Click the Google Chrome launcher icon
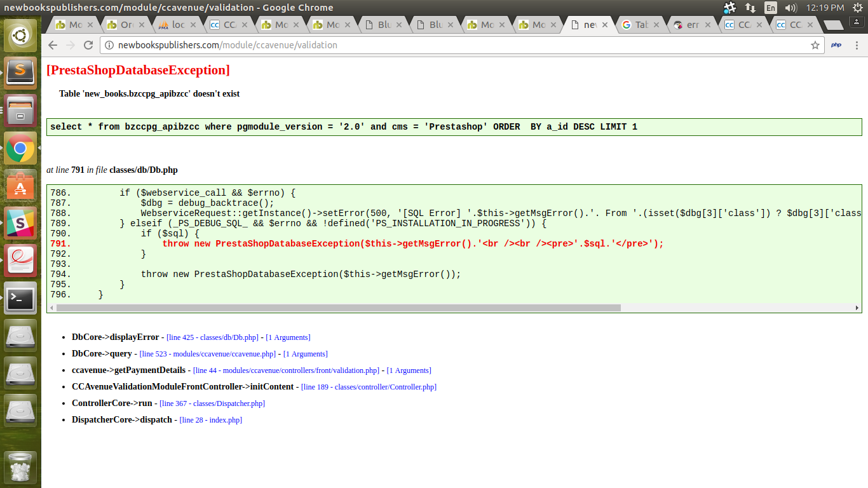The width and height of the screenshot is (868, 488). (20, 148)
